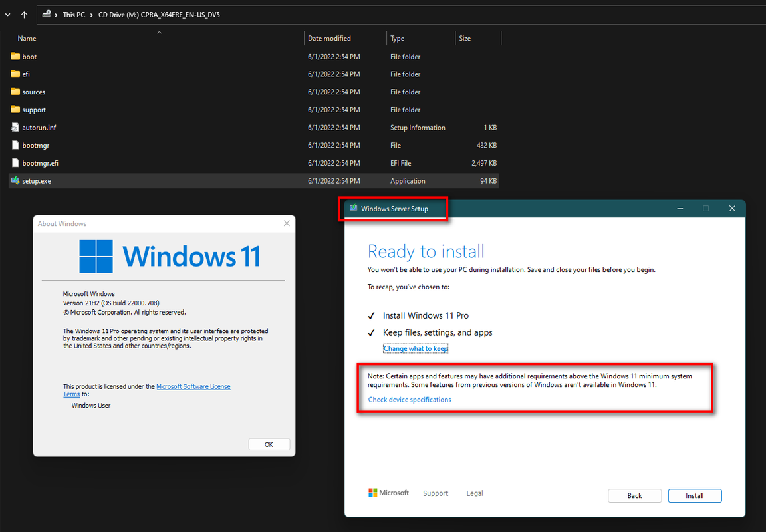Sort files by Name column header
The height and width of the screenshot is (532, 766).
tap(27, 38)
